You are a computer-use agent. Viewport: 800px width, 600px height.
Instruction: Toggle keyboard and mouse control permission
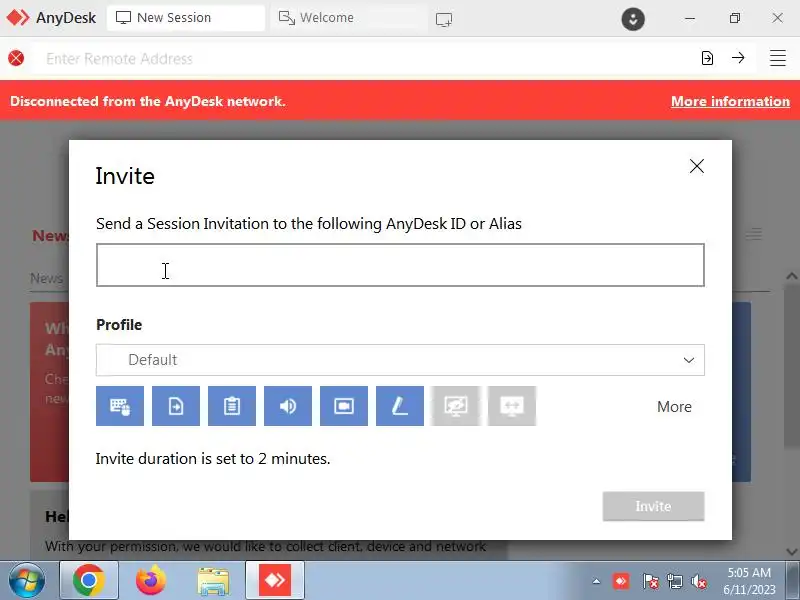[x=120, y=406]
